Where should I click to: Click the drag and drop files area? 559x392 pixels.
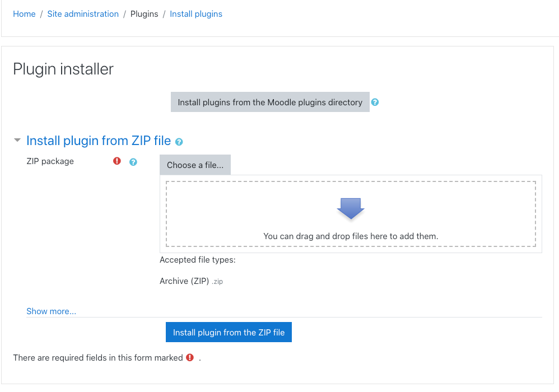[351, 214]
